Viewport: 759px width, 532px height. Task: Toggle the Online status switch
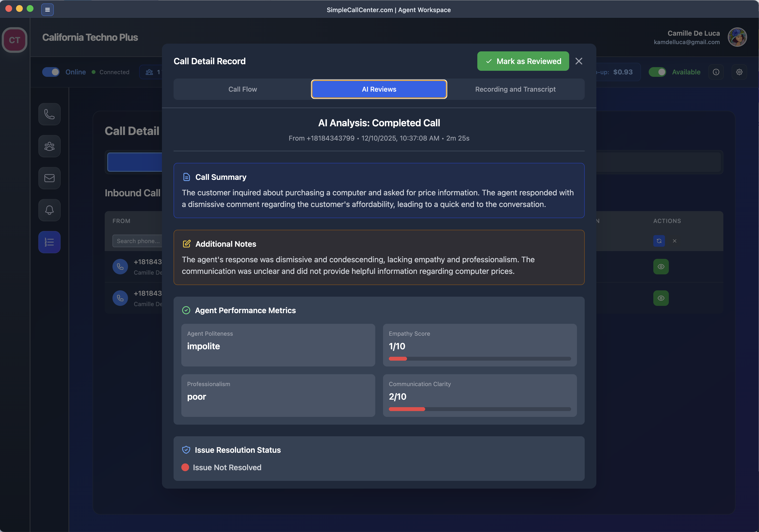51,72
